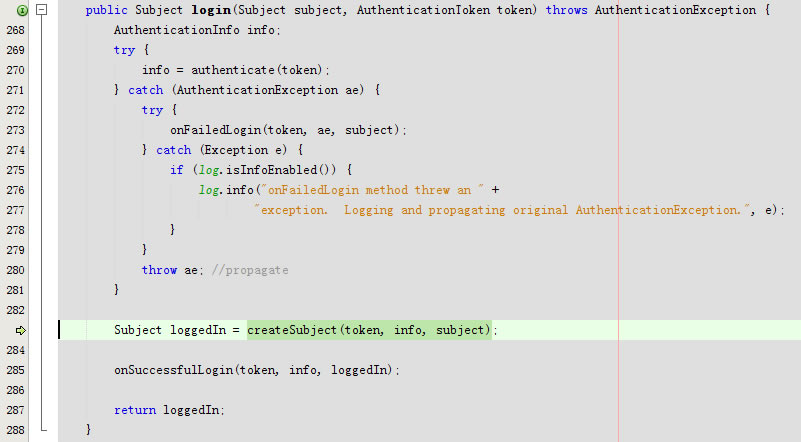This screenshot has height=442, width=801.
Task: Click the execution point arrow in the gutter
Action: click(x=21, y=331)
